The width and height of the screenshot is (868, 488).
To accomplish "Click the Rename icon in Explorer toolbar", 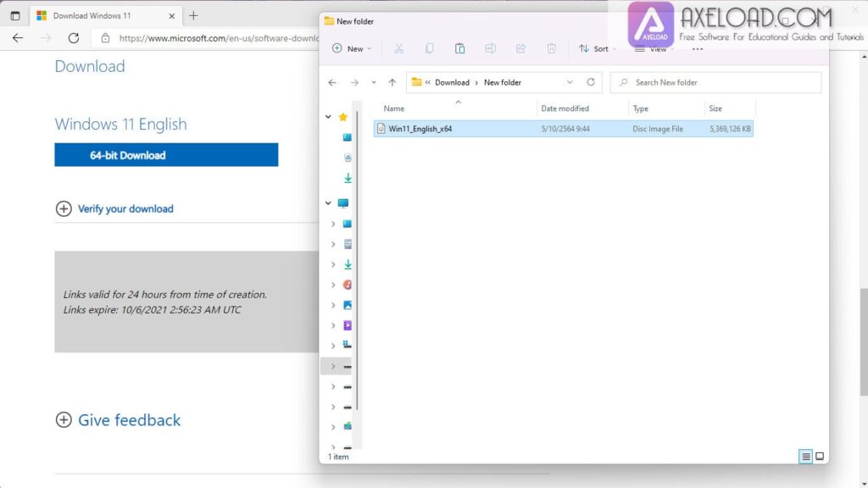I will [x=490, y=48].
